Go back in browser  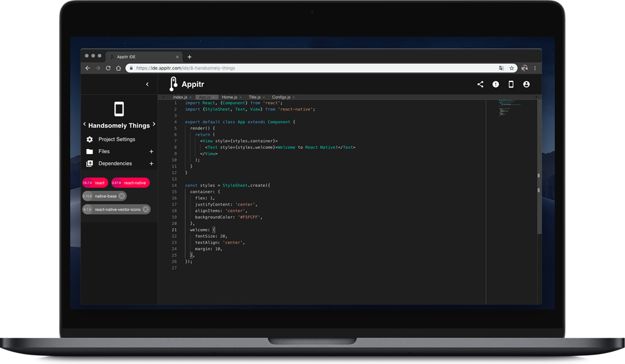[88, 68]
